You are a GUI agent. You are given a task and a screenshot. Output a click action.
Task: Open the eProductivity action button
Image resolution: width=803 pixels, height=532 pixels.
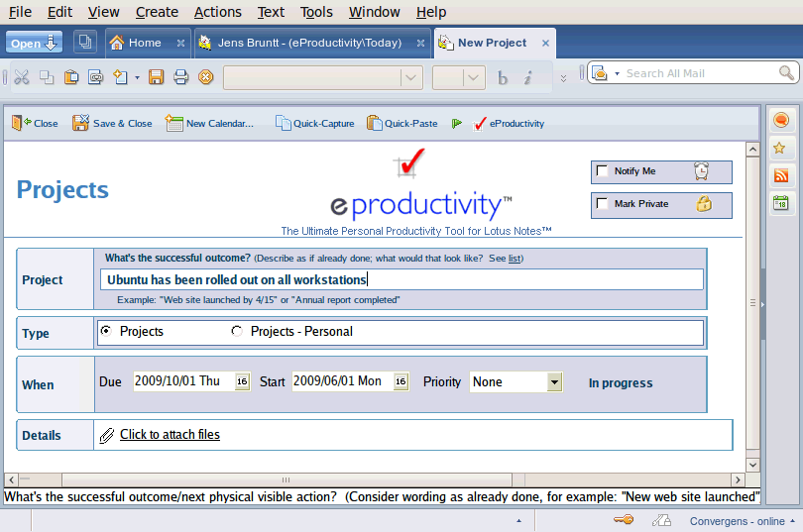point(509,123)
